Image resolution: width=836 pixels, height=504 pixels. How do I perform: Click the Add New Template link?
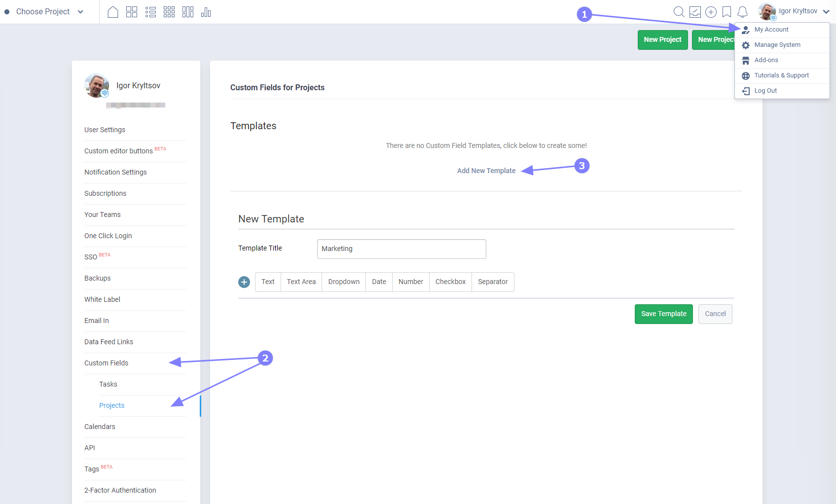pos(486,171)
